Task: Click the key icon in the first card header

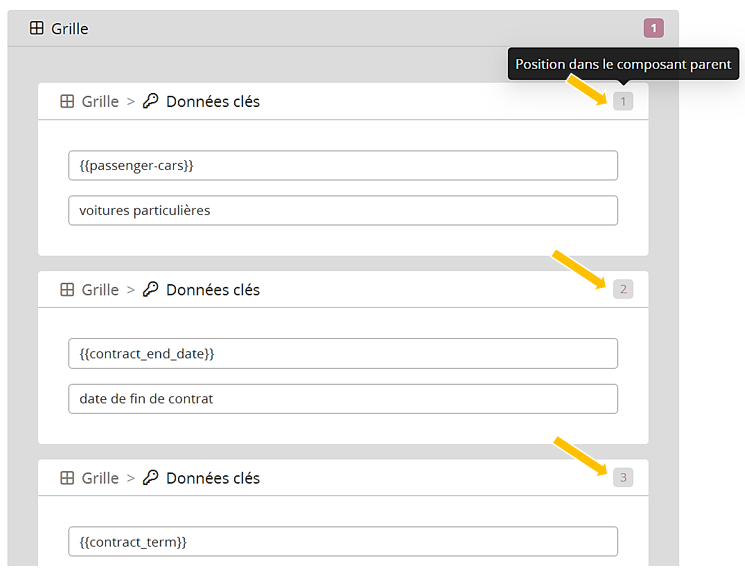Action: [151, 101]
